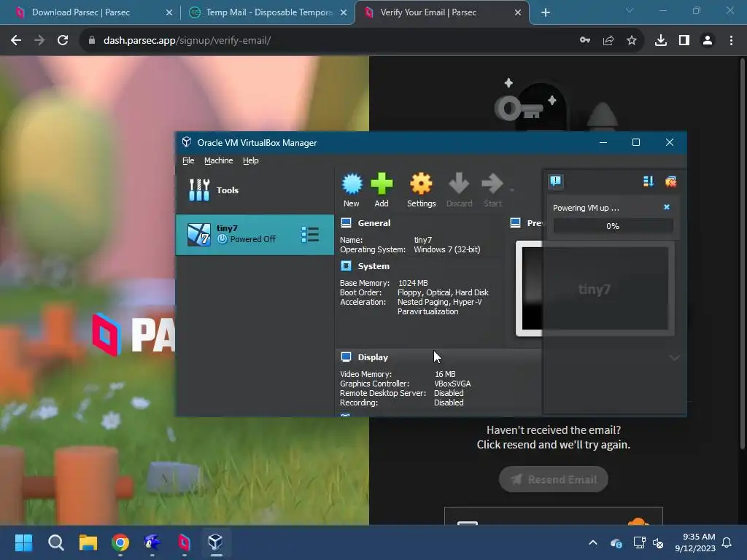Click the Start arrow icon
747x560 pixels.
pos(492,190)
